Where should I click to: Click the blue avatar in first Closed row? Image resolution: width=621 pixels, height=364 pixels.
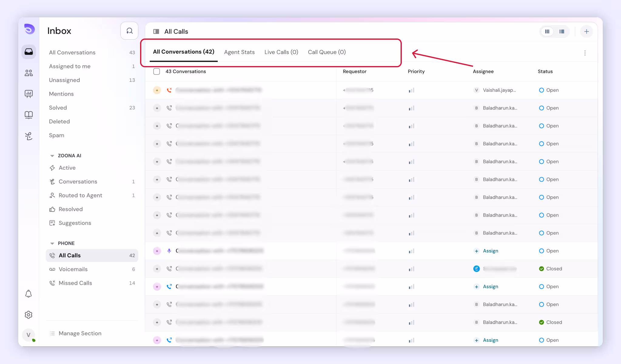click(x=477, y=269)
